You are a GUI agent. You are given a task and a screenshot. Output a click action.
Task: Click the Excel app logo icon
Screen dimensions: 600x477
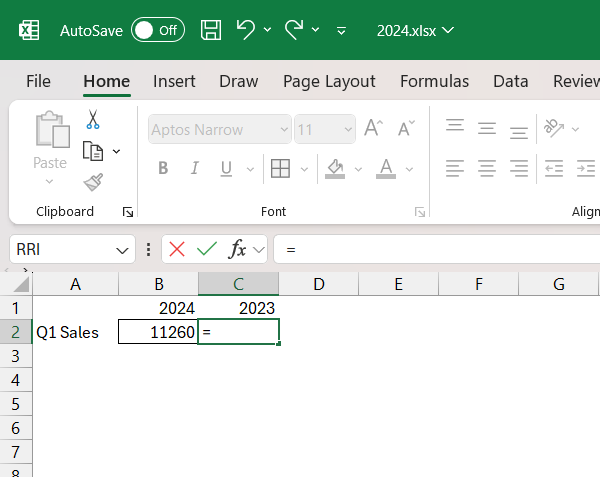coord(29,30)
